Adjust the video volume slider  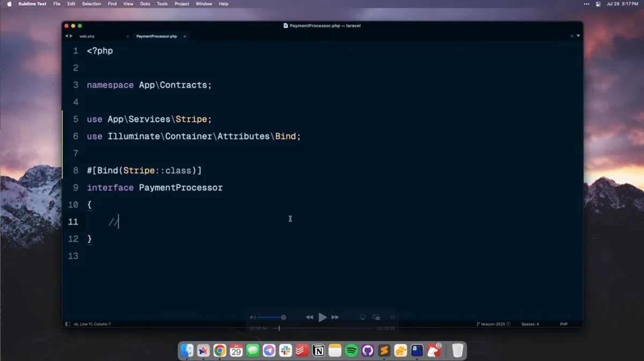271,317
